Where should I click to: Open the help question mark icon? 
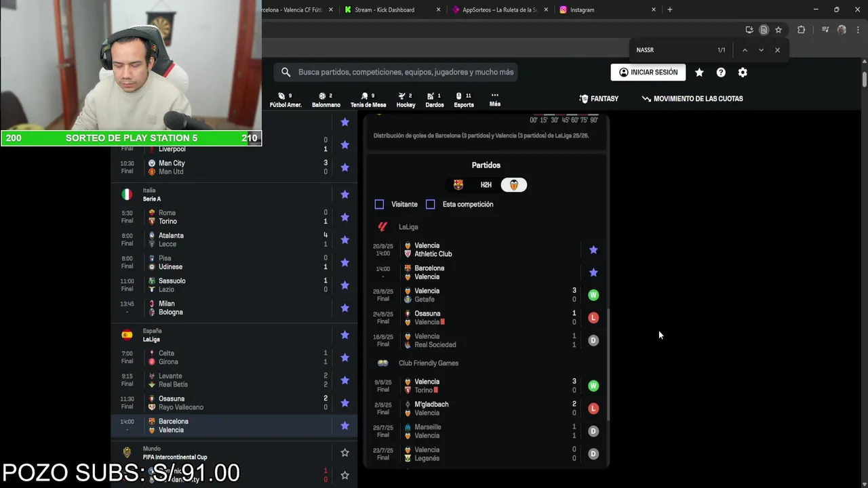point(721,73)
